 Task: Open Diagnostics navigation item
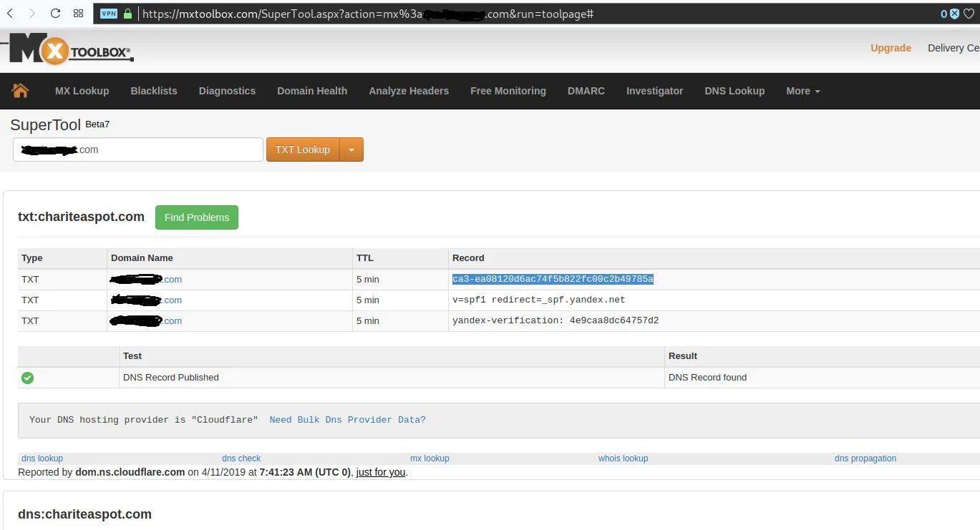click(x=227, y=91)
